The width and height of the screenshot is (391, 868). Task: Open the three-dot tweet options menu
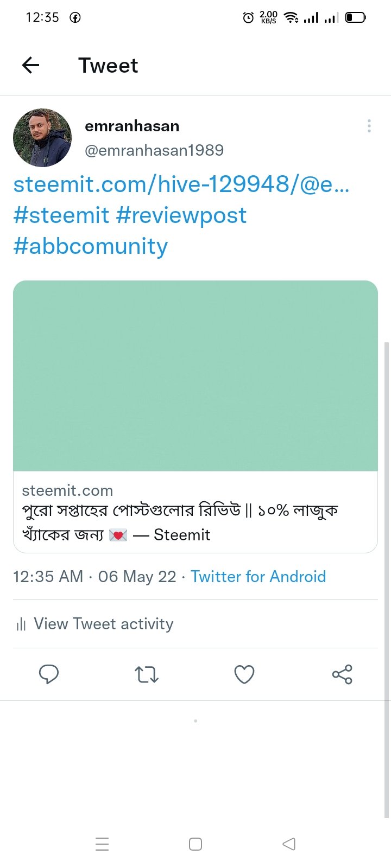point(369,126)
